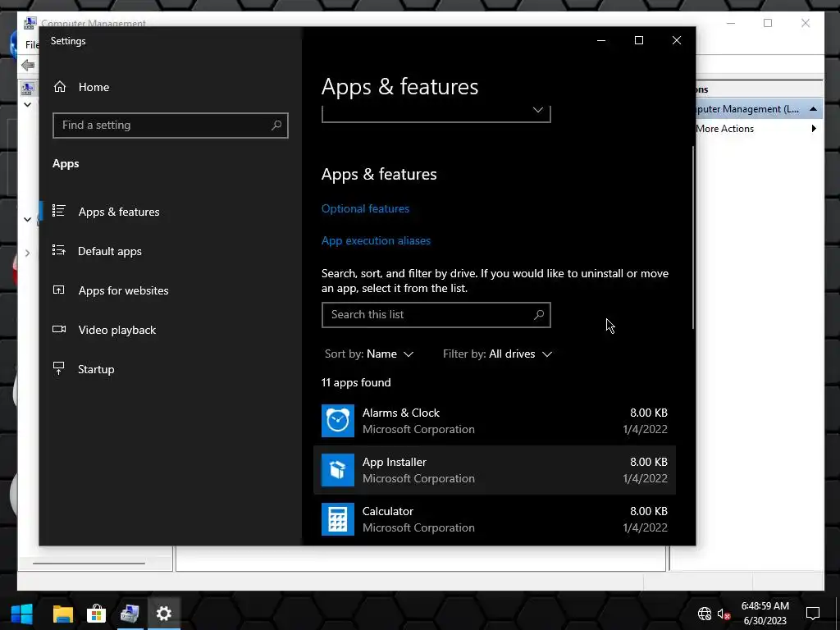Click the magnifier icon in Find a setting
Viewport: 840px width, 630px height.
(276, 126)
